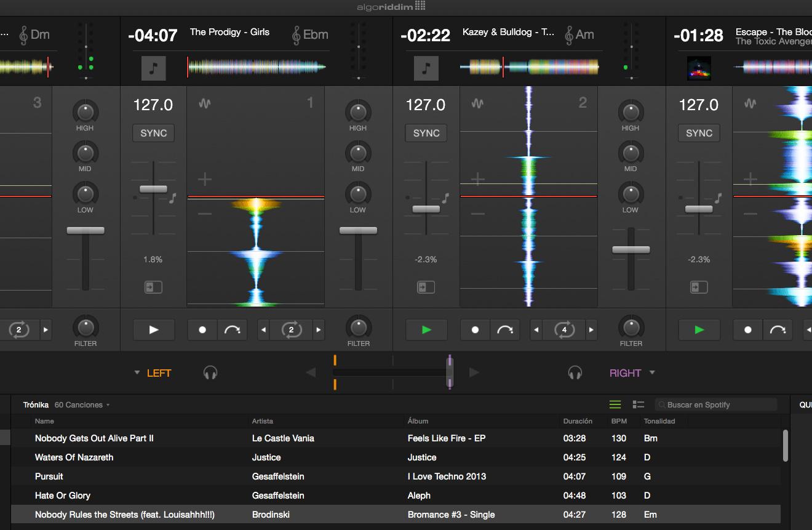Click the jump arrow on Escape deck
The width and height of the screenshot is (812, 530).
pyautogui.click(x=778, y=330)
